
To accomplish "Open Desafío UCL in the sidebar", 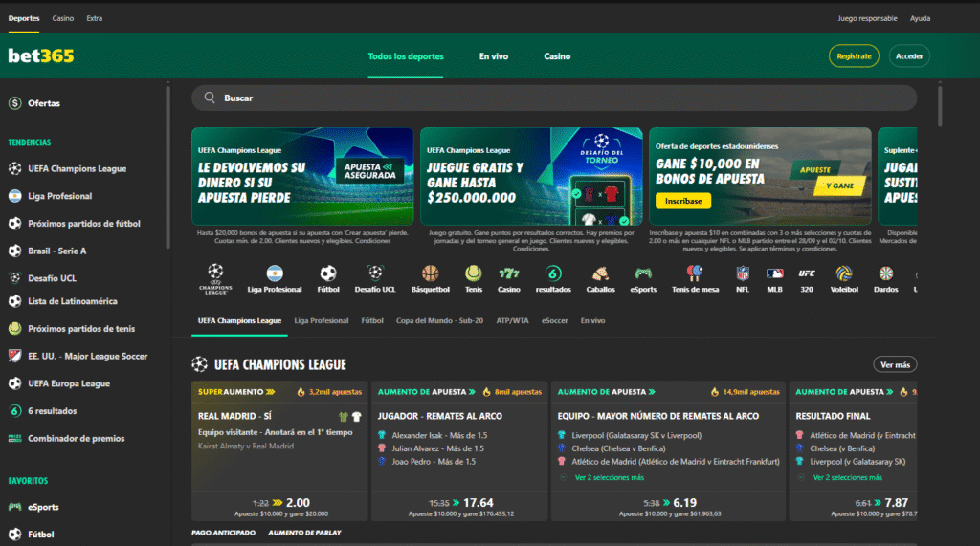I will (x=52, y=278).
